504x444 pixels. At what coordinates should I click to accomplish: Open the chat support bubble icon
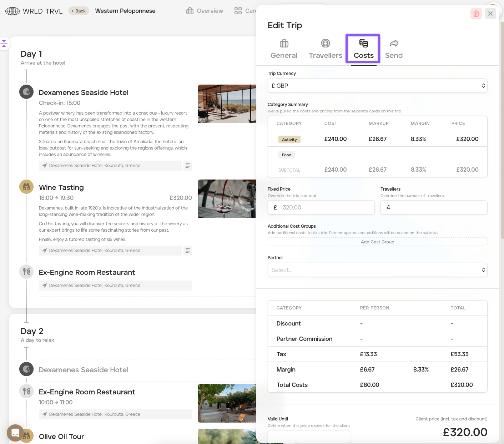pyautogui.click(x=15, y=433)
